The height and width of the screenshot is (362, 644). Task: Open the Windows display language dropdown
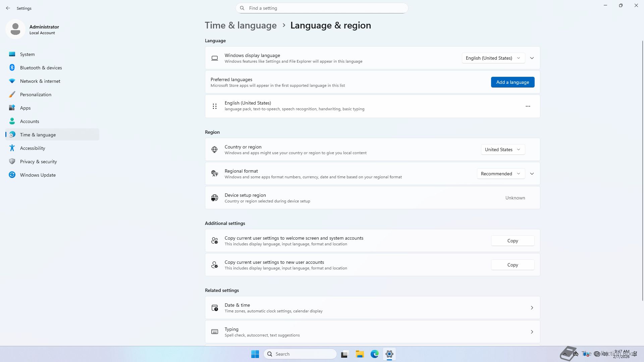coord(493,58)
